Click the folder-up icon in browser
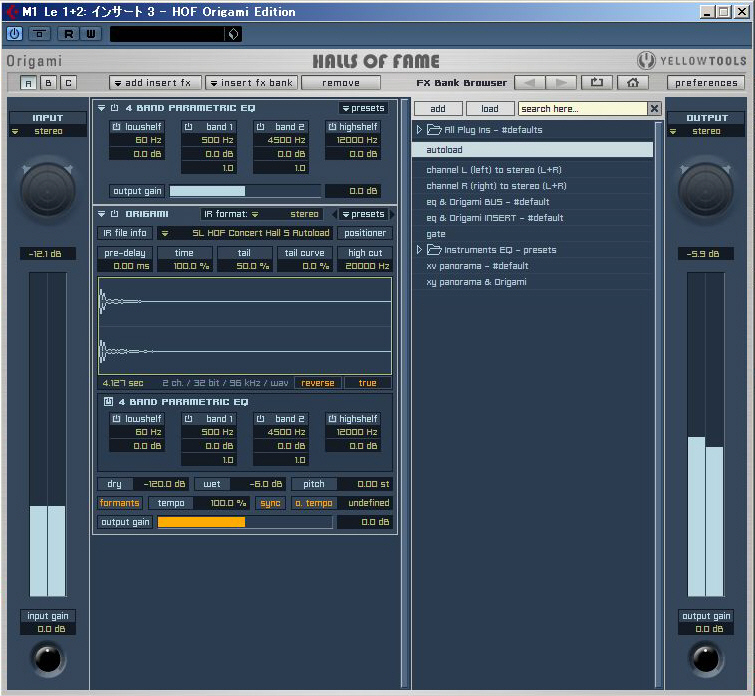Image resolution: width=755 pixels, height=696 pixels. tap(597, 83)
